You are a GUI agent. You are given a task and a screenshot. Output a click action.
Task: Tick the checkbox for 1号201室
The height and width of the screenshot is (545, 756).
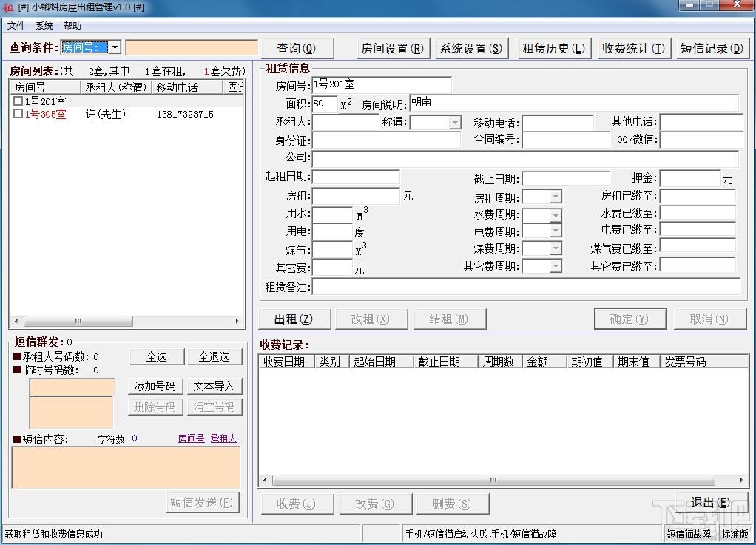[18, 101]
